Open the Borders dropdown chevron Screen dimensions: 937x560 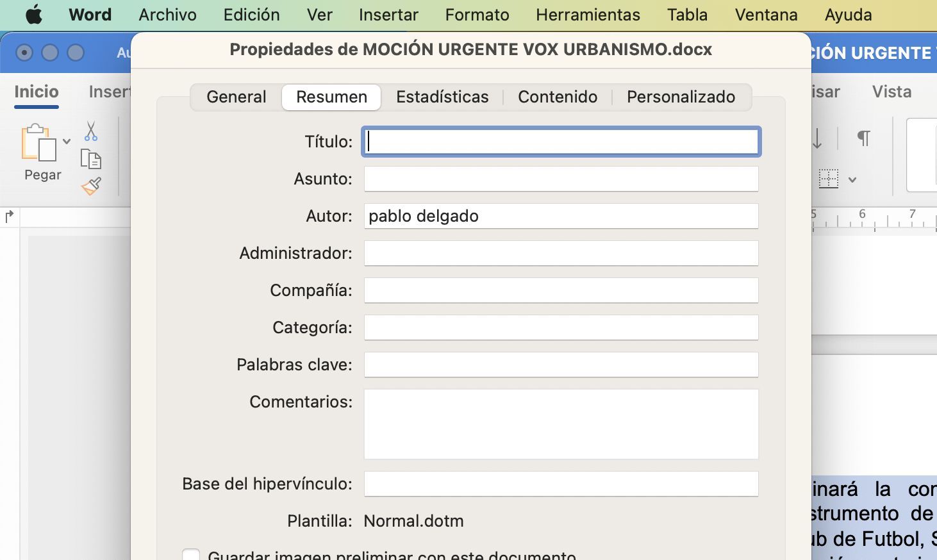tap(852, 180)
